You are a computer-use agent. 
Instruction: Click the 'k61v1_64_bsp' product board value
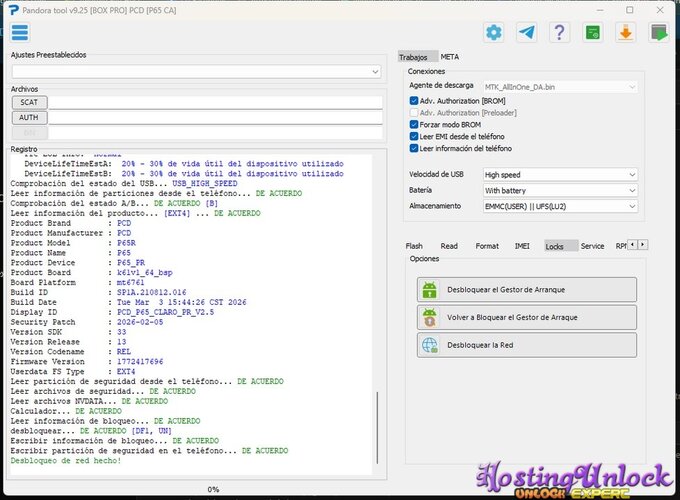tap(144, 273)
